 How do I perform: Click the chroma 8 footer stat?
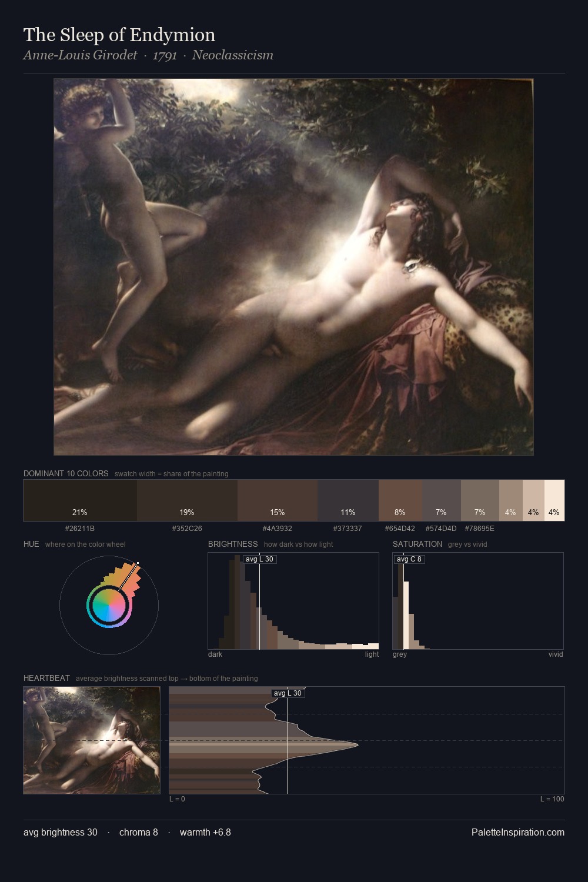(x=139, y=833)
